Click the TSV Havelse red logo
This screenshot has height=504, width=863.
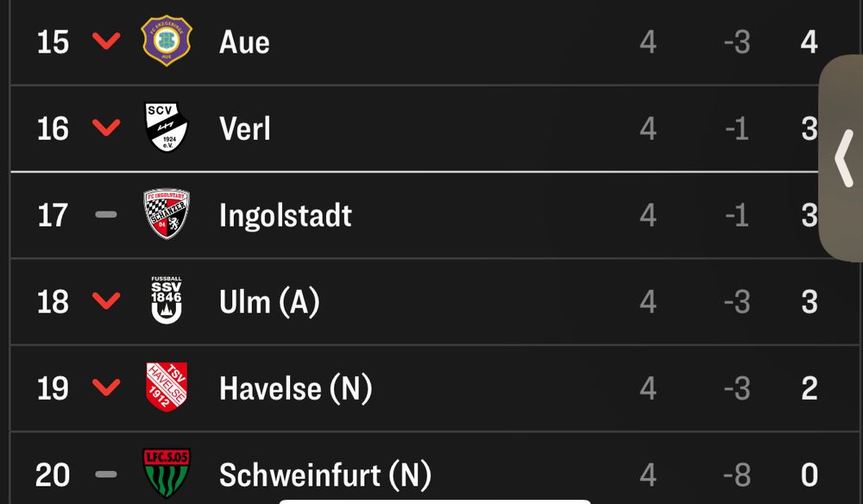(x=166, y=387)
